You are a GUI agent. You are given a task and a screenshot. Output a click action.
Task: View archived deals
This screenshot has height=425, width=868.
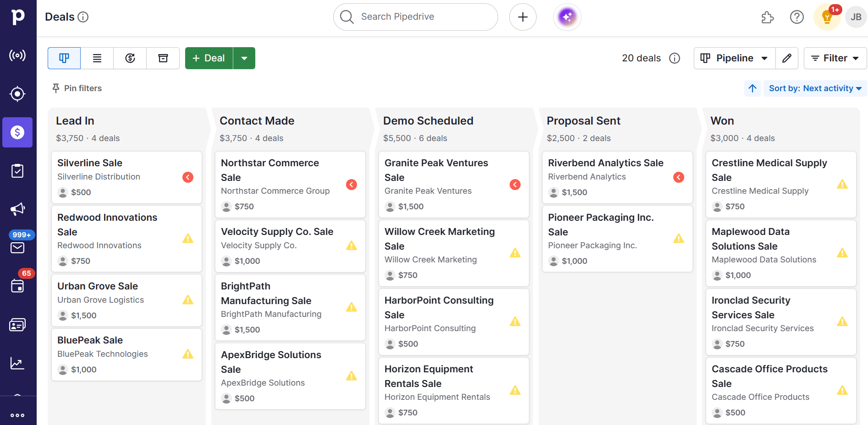click(x=163, y=58)
